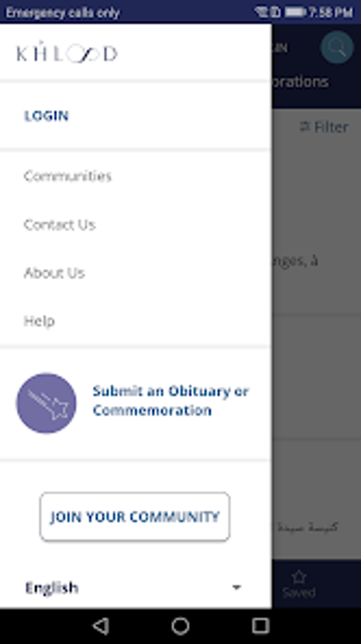Tap the search magnifier icon
This screenshot has height=644, width=361.
click(x=337, y=47)
